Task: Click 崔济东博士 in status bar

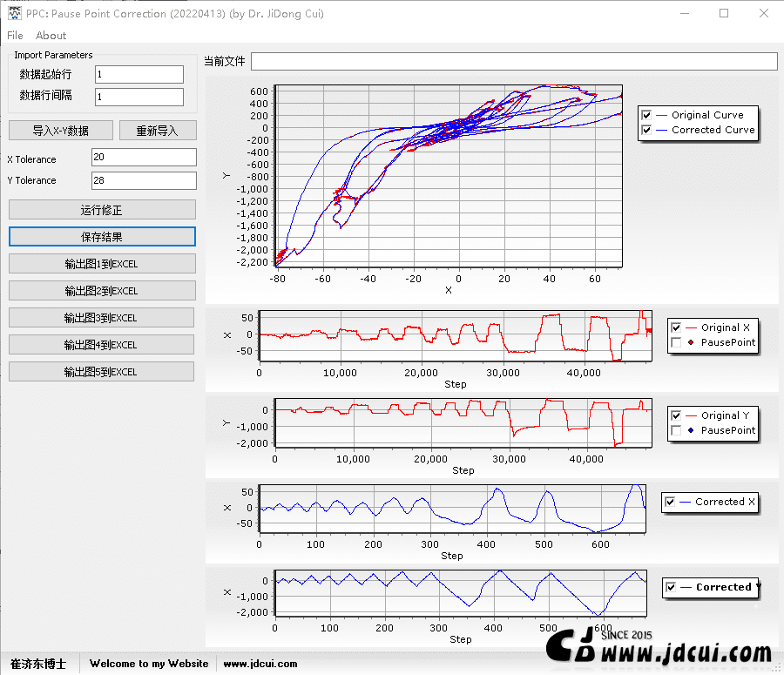Action: coord(38,664)
